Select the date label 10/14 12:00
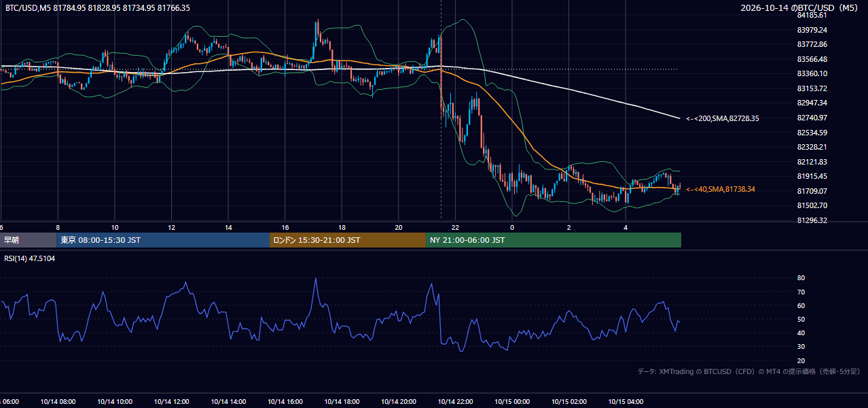Screen dimensions: 868x408 tap(172, 401)
